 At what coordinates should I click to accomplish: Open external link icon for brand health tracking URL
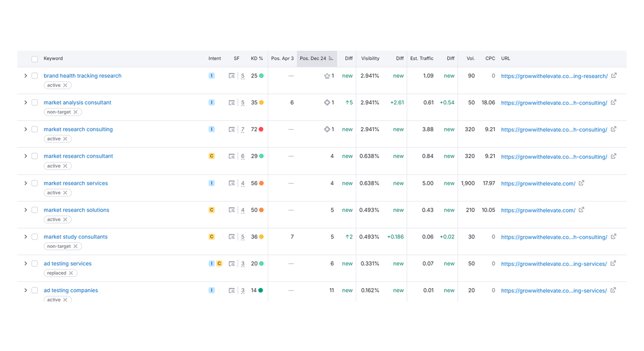[x=614, y=76]
